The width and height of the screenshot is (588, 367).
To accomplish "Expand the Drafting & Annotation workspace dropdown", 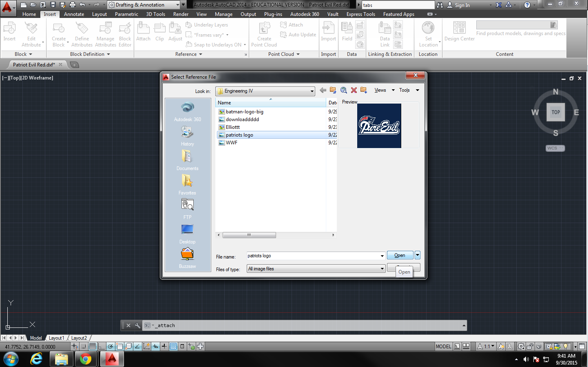I will tap(178, 5).
